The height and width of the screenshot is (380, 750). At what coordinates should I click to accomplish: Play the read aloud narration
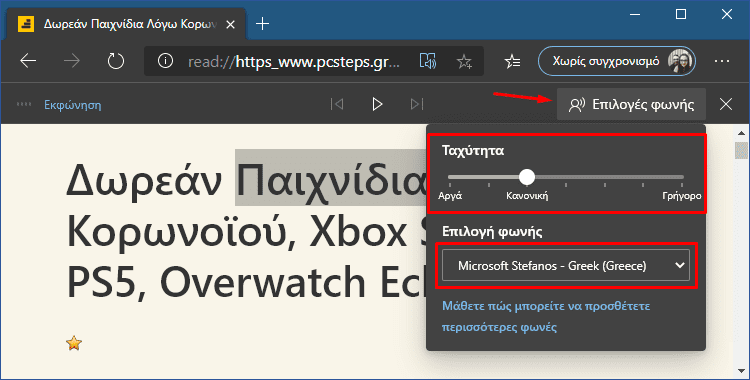tap(377, 104)
